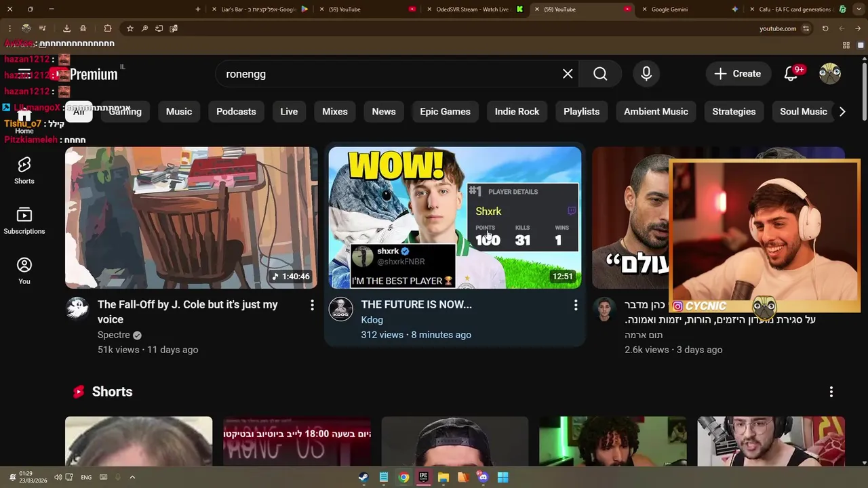
Task: Select the Podcasts filter chip
Action: (236, 112)
